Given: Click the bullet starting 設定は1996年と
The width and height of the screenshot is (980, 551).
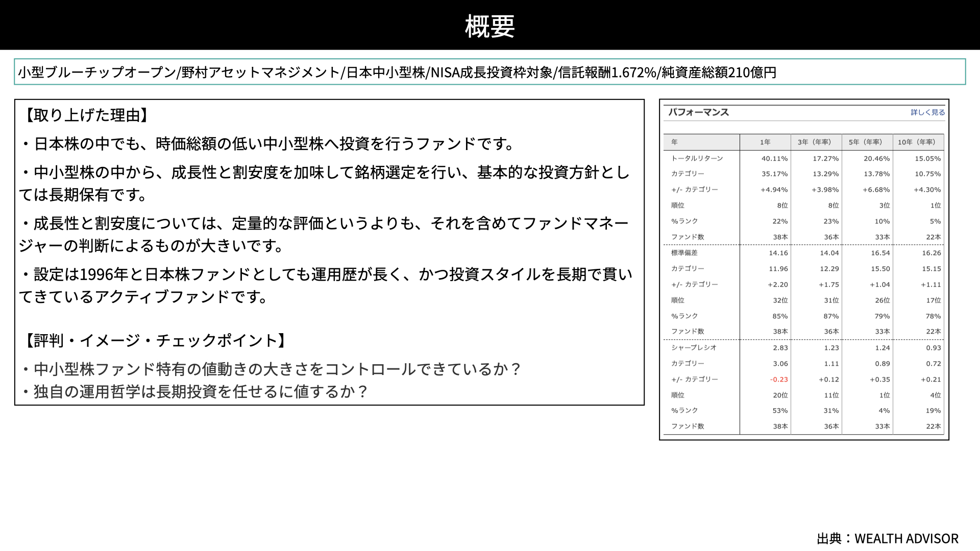Looking at the screenshot, I should pyautogui.click(x=326, y=285).
